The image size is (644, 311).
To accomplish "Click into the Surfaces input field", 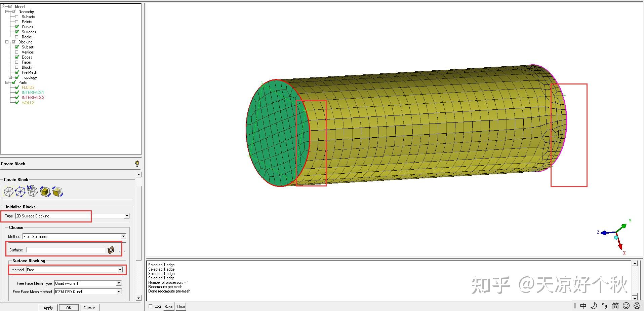I will click(x=66, y=250).
